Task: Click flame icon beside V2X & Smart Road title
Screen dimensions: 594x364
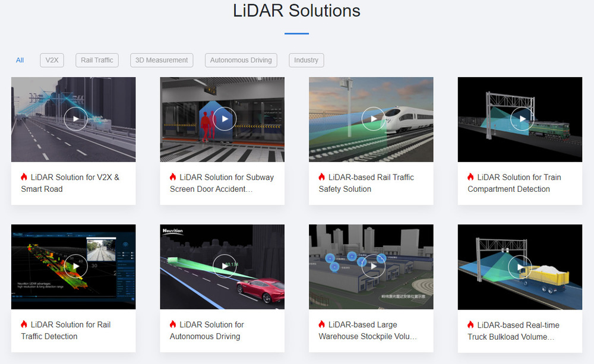Action: pyautogui.click(x=23, y=177)
